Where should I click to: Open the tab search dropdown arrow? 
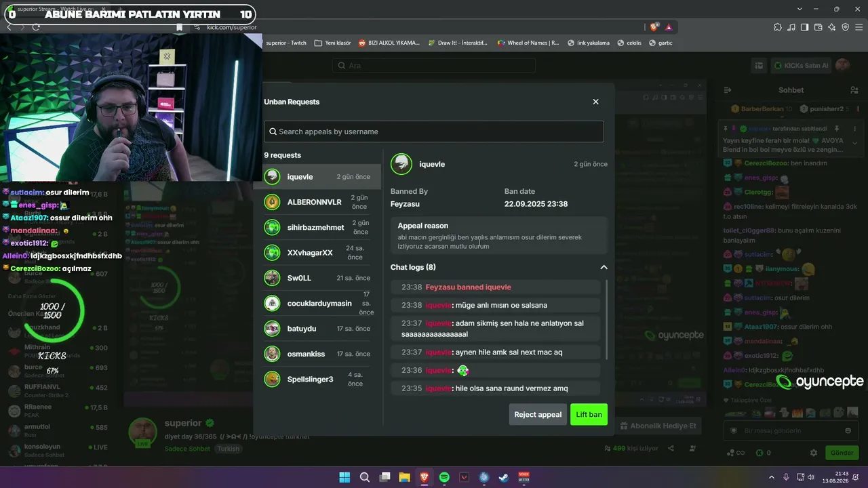(800, 9)
